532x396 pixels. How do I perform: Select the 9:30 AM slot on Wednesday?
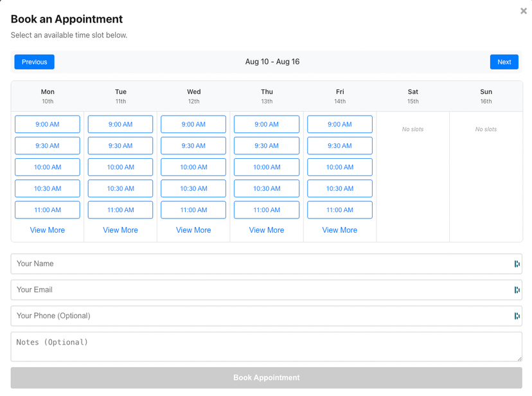pyautogui.click(x=193, y=145)
